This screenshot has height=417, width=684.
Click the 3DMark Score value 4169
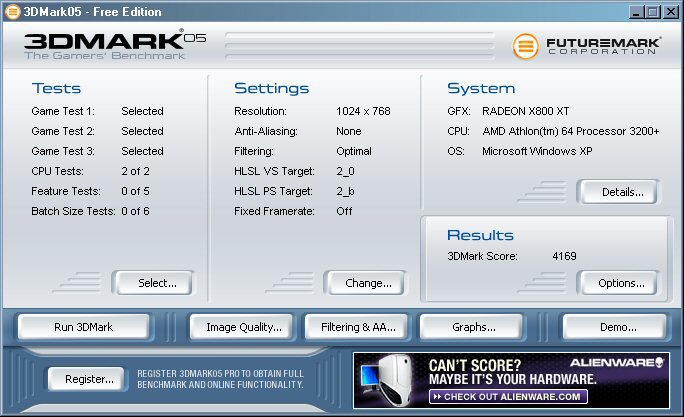tap(564, 256)
